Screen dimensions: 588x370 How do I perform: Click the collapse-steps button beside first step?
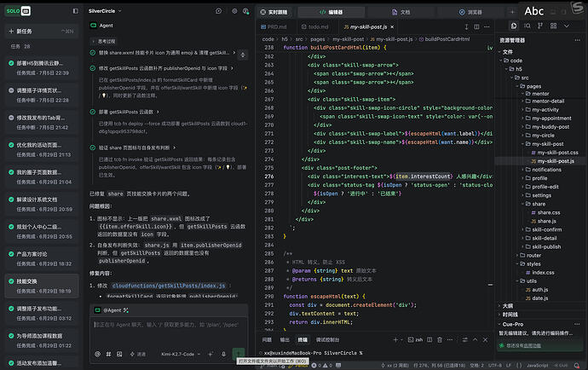coord(243,55)
